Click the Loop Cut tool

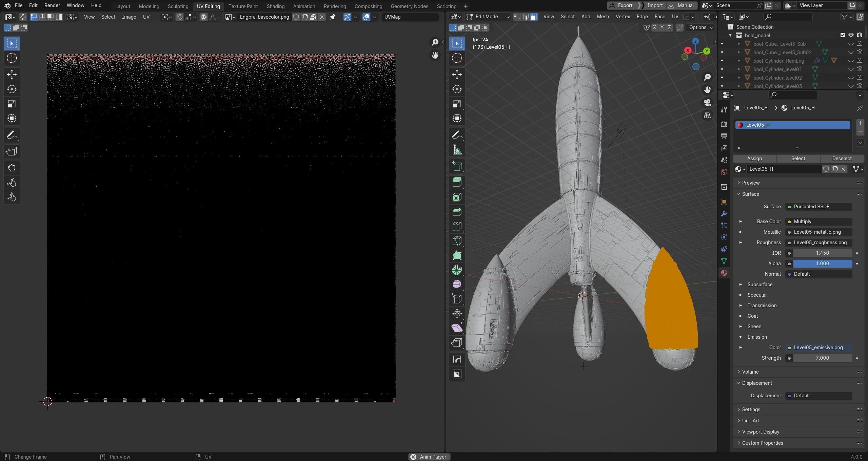[457, 227]
